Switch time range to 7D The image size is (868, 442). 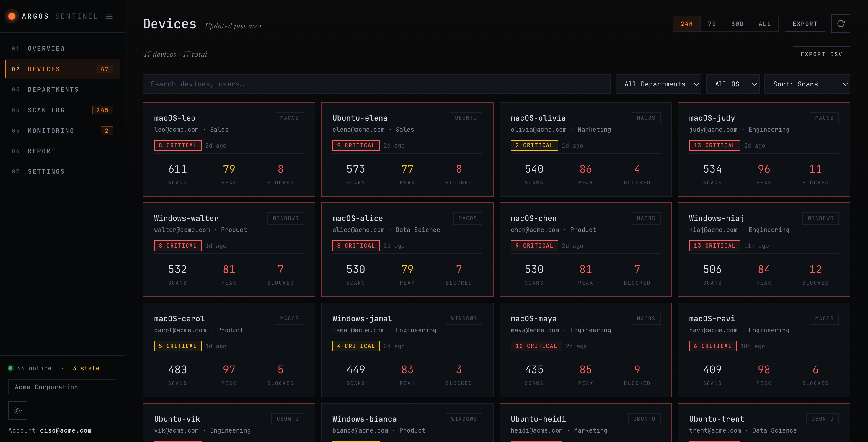[x=712, y=24]
